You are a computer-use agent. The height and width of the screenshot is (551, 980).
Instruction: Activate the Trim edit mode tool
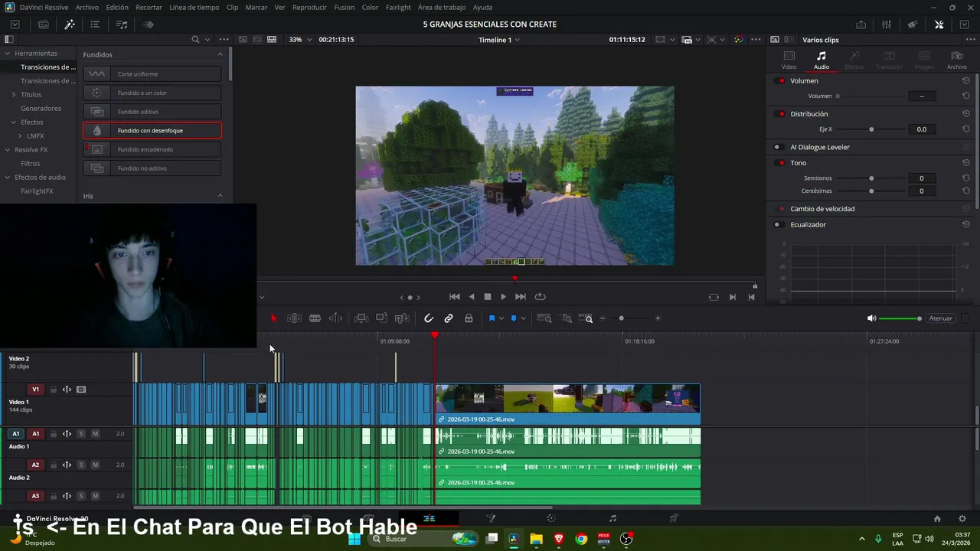(x=294, y=318)
